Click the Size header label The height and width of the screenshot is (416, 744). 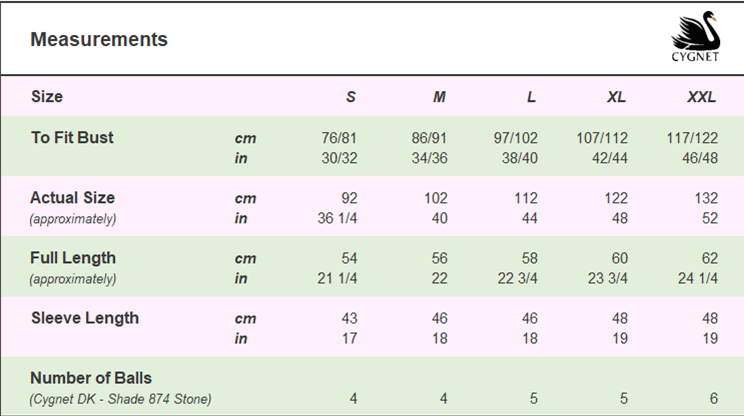[x=47, y=97]
